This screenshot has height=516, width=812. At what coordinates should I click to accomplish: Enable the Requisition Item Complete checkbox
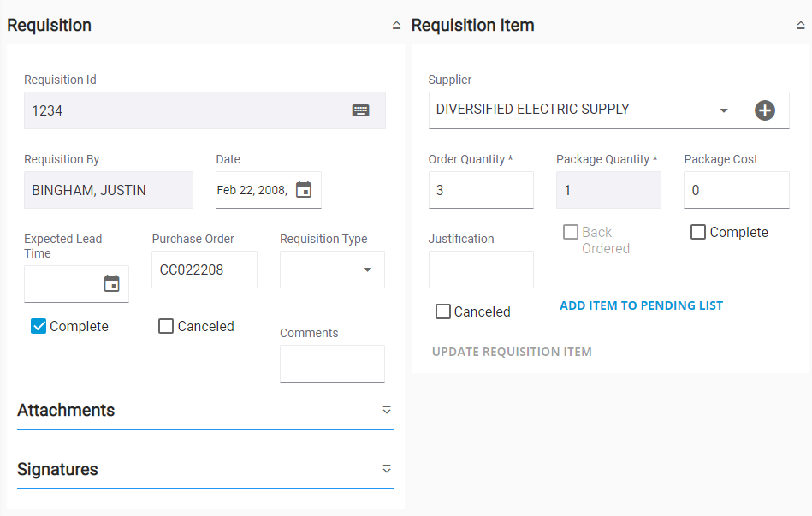point(698,232)
